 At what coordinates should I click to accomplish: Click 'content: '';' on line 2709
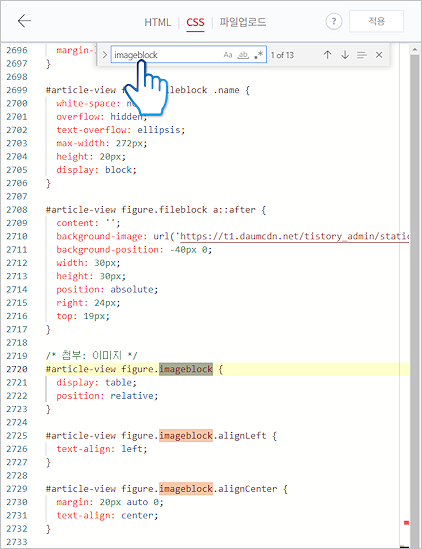tap(88, 223)
